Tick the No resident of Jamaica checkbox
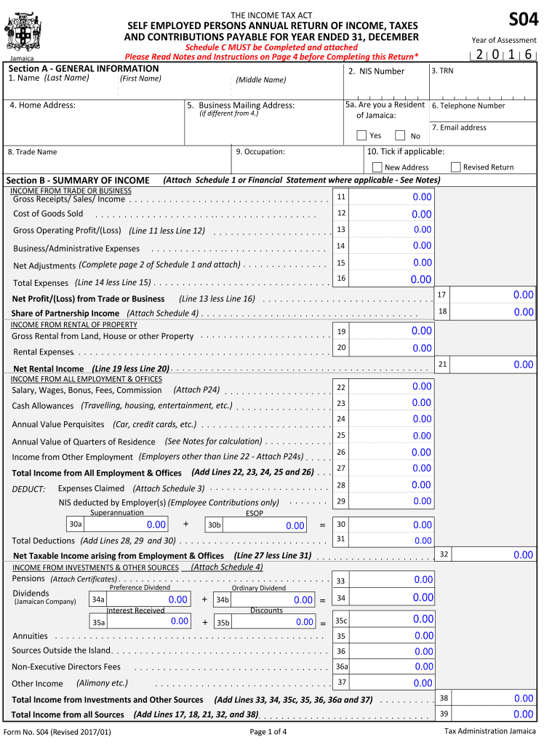The height and width of the screenshot is (745, 560). [400, 135]
